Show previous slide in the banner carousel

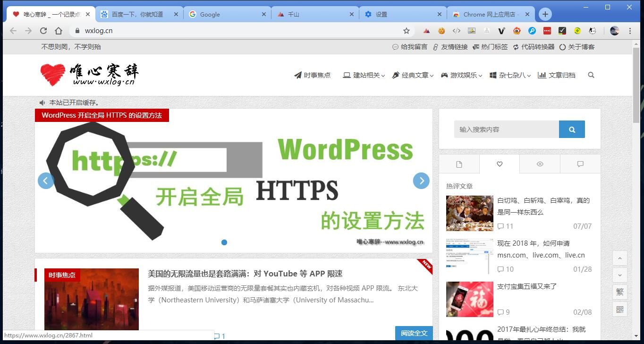pos(46,181)
